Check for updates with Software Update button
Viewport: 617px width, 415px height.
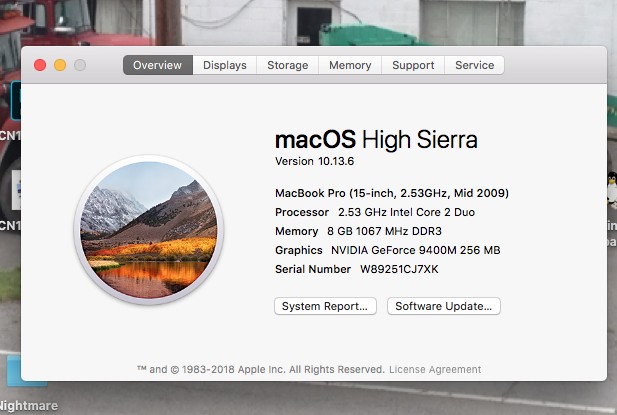point(443,306)
